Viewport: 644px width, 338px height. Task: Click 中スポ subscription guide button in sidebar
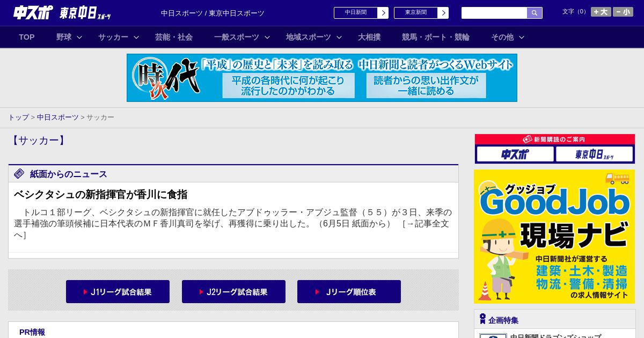click(515, 155)
